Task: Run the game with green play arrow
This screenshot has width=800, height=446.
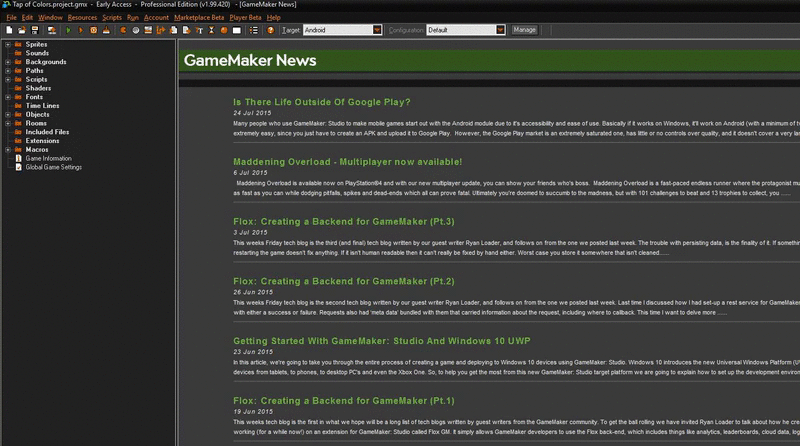Action: (68, 30)
